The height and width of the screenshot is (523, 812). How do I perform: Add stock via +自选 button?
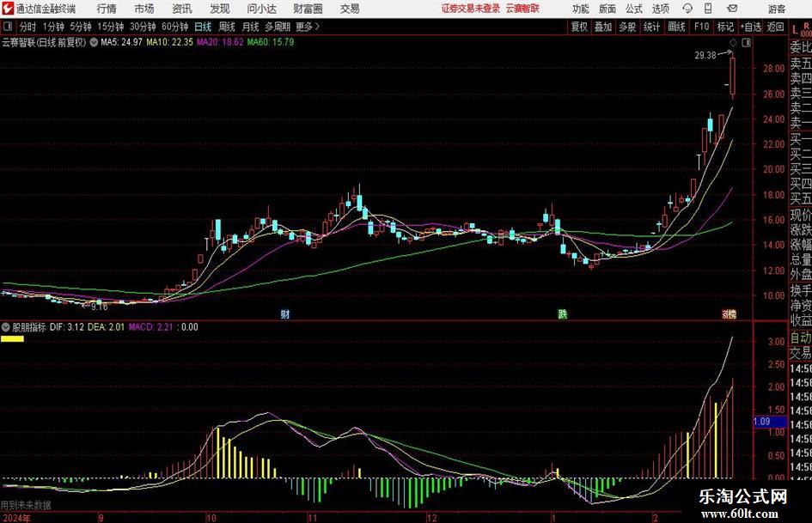[750, 27]
